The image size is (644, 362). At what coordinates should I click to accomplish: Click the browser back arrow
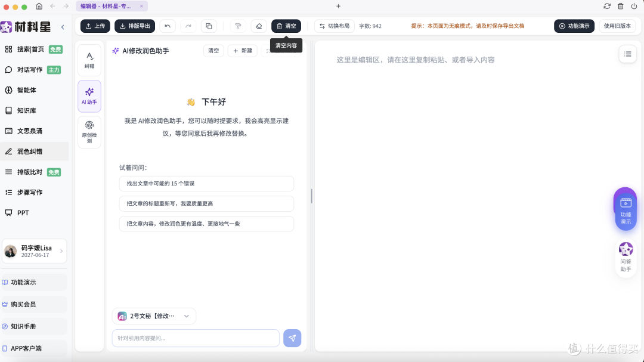(x=52, y=6)
